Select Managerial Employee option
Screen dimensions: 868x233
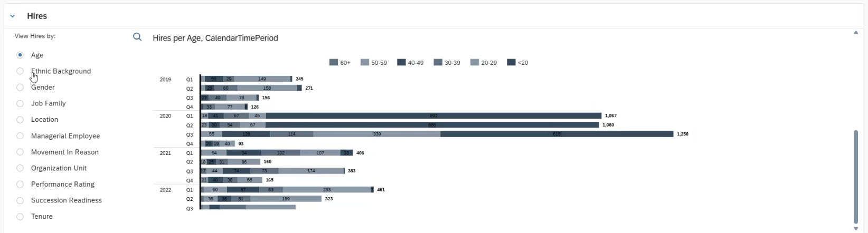coord(20,136)
